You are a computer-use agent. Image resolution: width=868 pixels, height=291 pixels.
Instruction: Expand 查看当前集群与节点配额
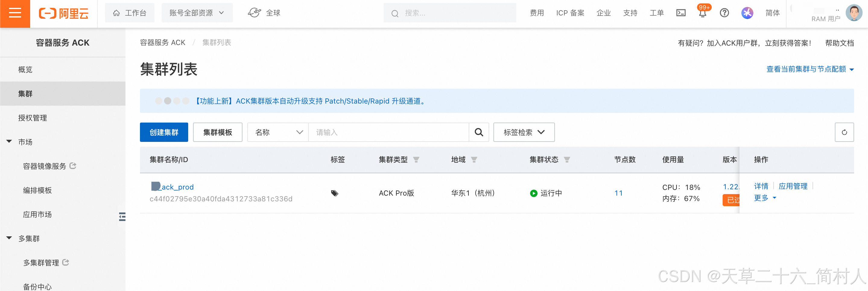(810, 69)
